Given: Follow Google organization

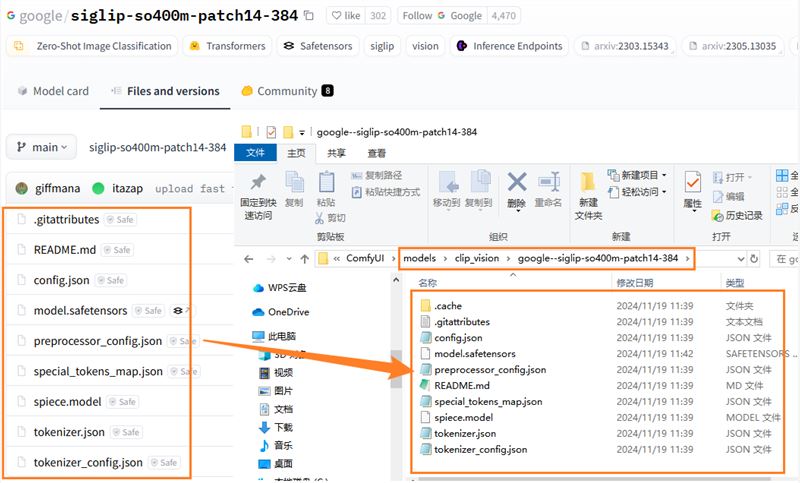Looking at the screenshot, I should [442, 16].
